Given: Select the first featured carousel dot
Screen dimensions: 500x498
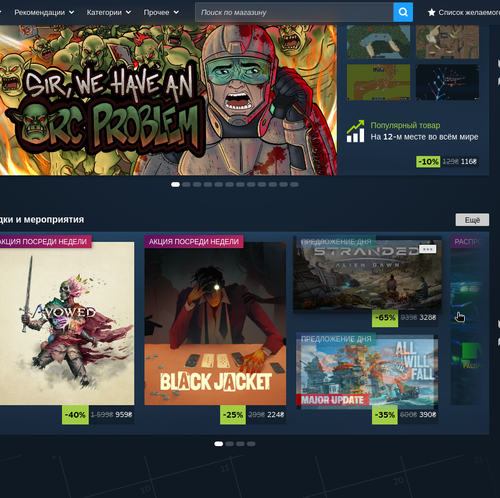Looking at the screenshot, I should click(175, 184).
